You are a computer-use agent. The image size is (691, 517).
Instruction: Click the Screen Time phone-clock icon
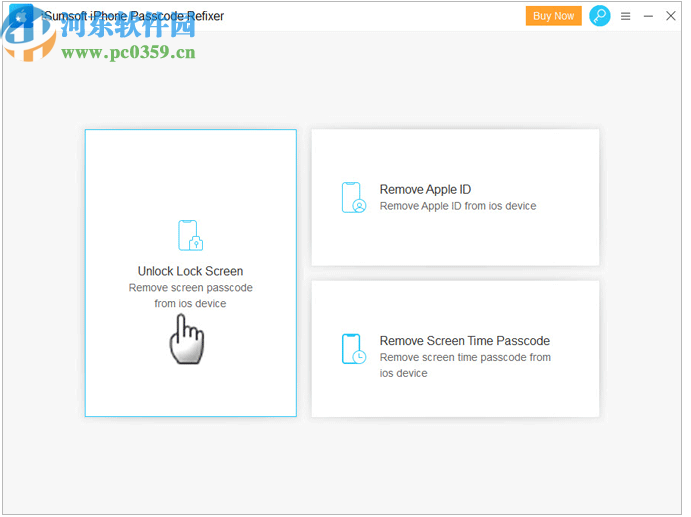(x=354, y=349)
